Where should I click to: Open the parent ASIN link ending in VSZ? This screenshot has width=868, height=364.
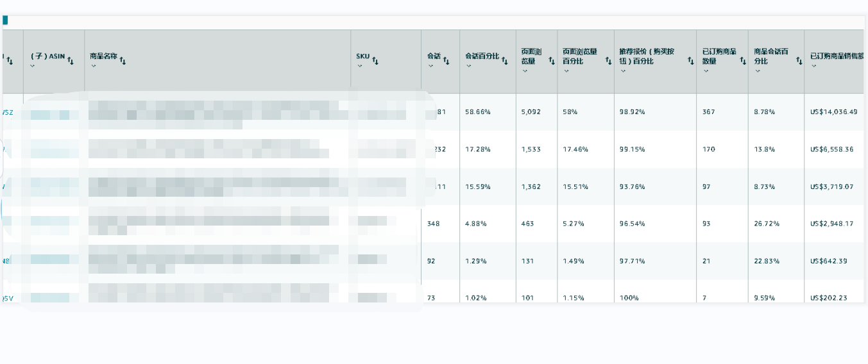(x=8, y=112)
